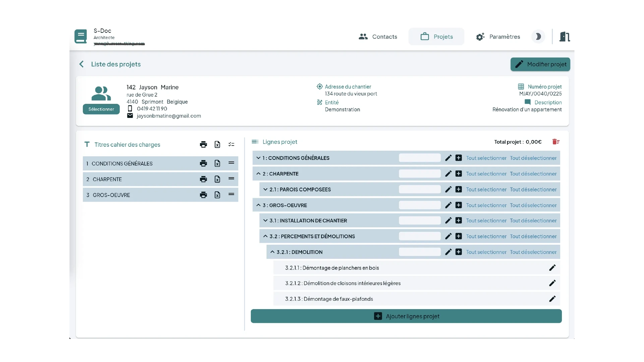644x362 pixels.
Task: Collapse the 3.2 PERCEMENTS ET DÉMOLITIONS section
Action: 265,236
